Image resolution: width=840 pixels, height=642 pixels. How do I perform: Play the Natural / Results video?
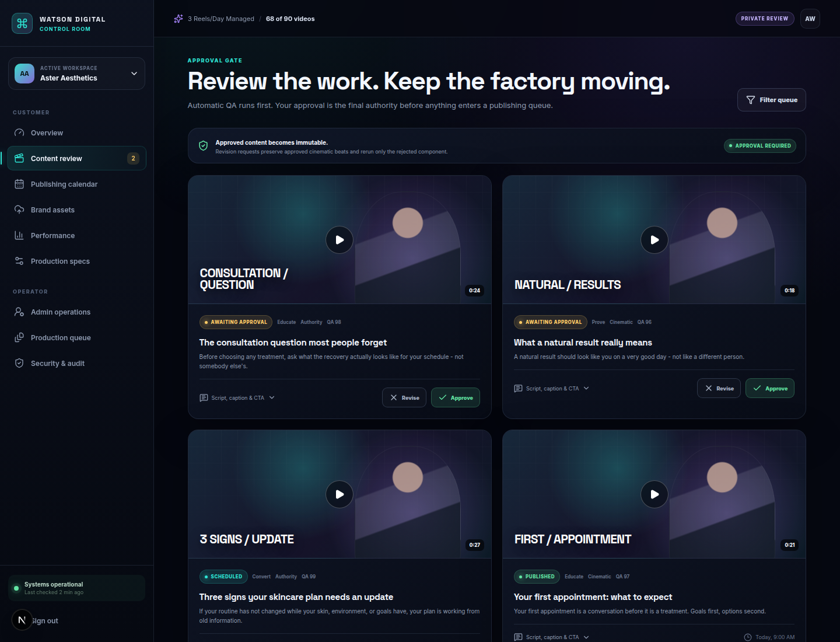pyautogui.click(x=654, y=240)
